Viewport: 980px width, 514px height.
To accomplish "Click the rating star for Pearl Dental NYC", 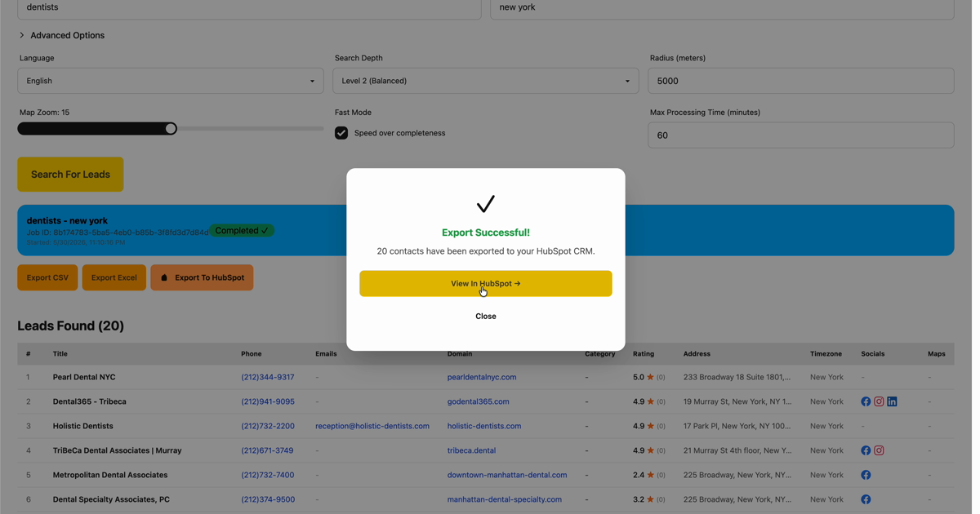I will point(651,377).
